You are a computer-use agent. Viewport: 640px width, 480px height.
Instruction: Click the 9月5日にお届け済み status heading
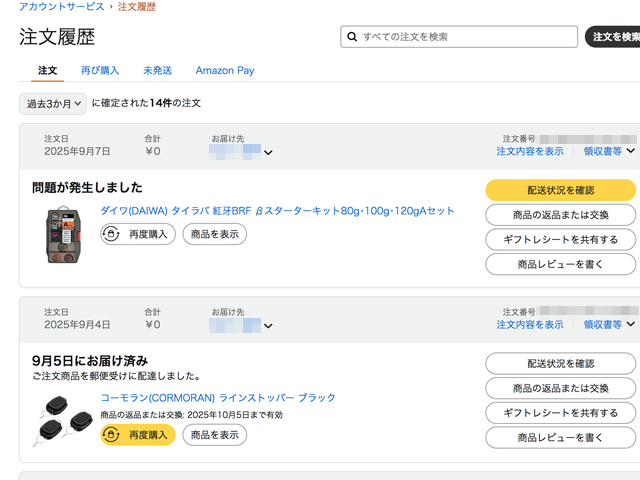90,361
